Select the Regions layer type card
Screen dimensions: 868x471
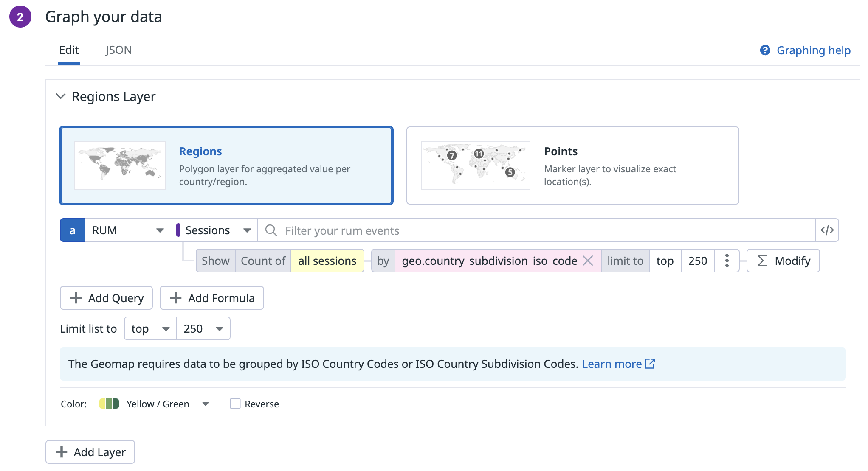click(226, 165)
